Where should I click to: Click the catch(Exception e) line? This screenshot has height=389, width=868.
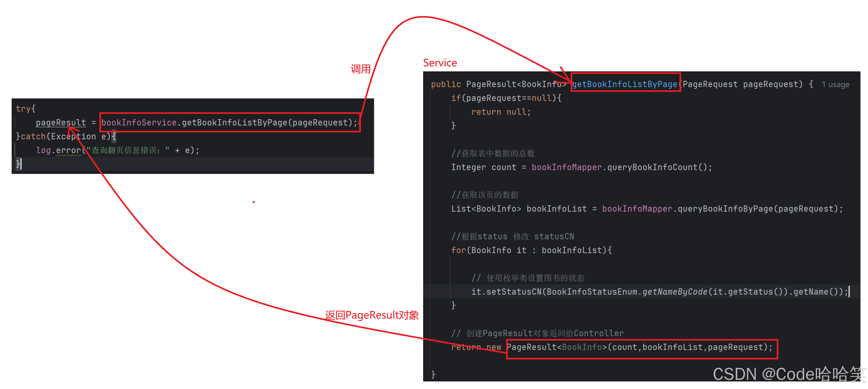(66, 136)
